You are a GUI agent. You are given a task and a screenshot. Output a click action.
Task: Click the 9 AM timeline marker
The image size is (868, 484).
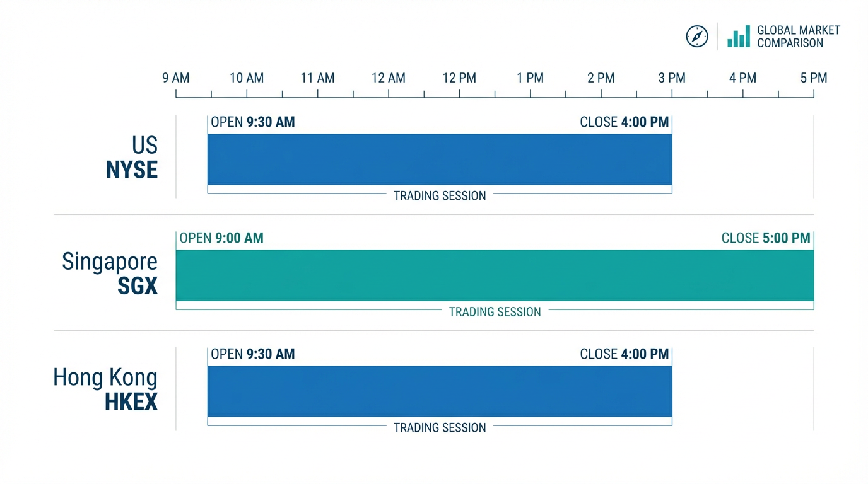[176, 78]
